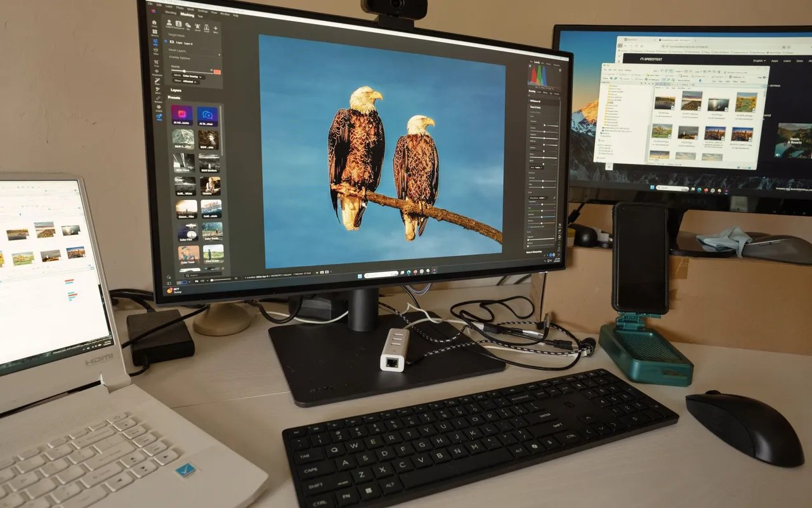Click taskbar search box on main monitor
Viewport: 812px width, 508px height.
click(381, 275)
